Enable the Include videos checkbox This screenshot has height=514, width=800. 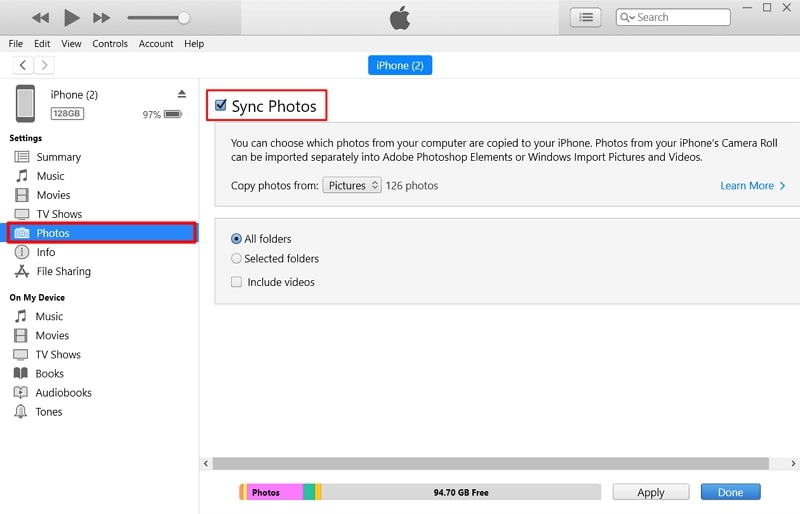point(236,282)
